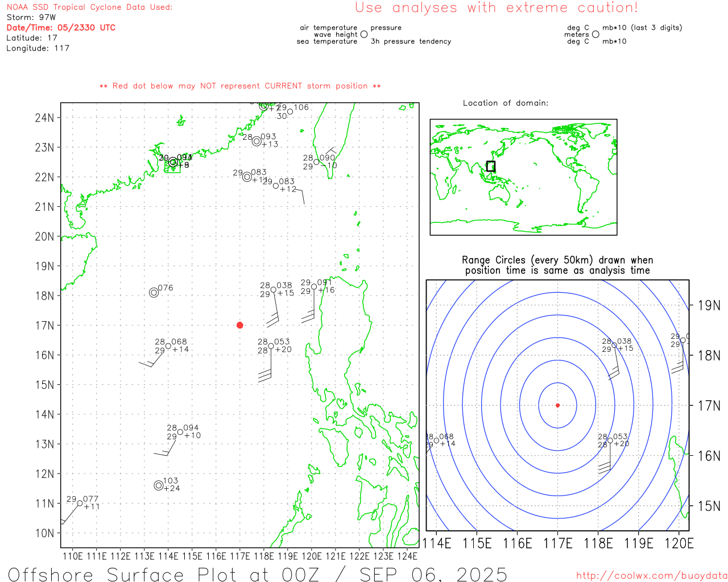Click the 'Location of domain:' label

(x=506, y=103)
